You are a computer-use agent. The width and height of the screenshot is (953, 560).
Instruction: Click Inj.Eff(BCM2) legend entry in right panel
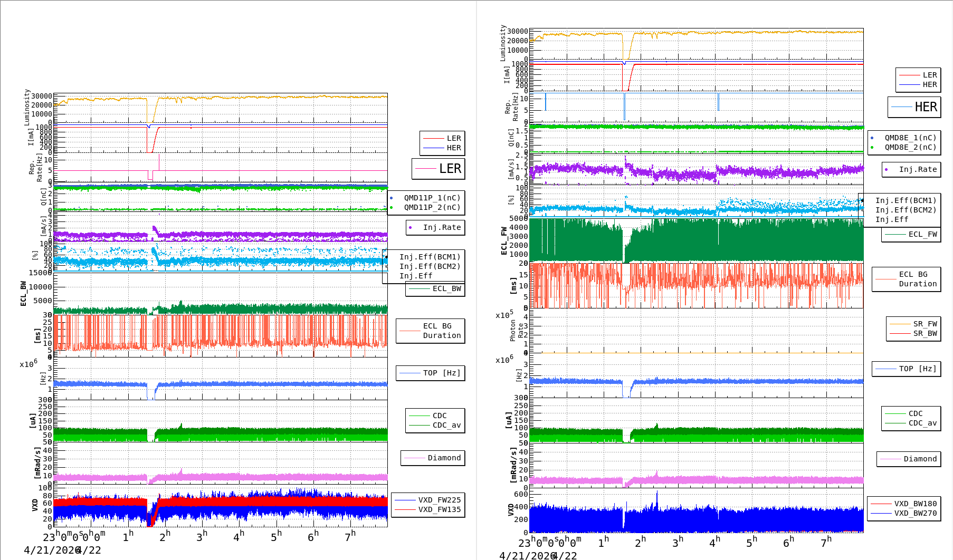(905, 210)
